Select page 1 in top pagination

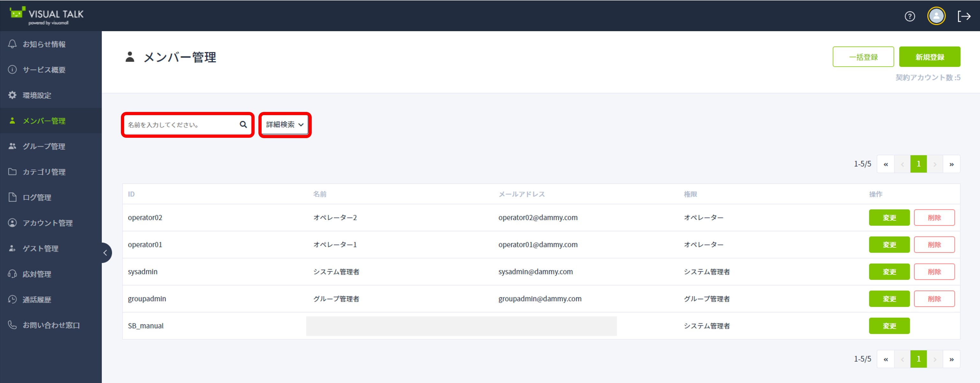918,164
